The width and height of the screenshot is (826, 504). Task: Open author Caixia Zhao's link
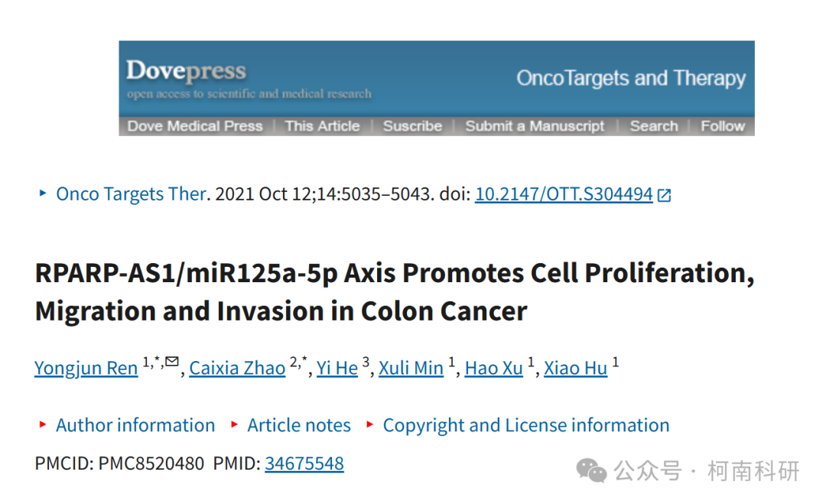click(237, 368)
